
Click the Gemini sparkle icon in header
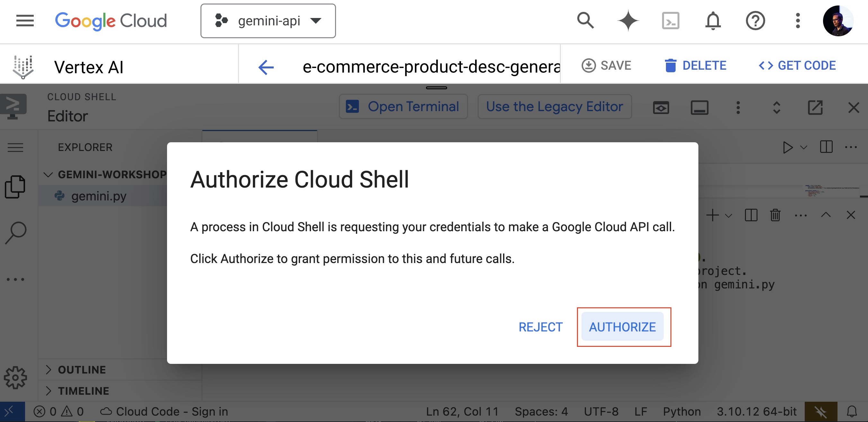pyautogui.click(x=628, y=21)
